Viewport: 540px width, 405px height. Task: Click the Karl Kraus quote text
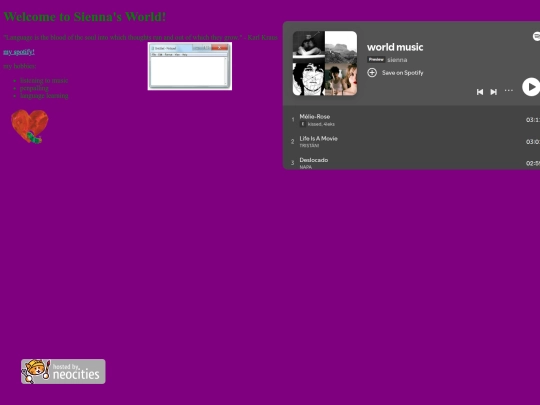[x=141, y=38]
